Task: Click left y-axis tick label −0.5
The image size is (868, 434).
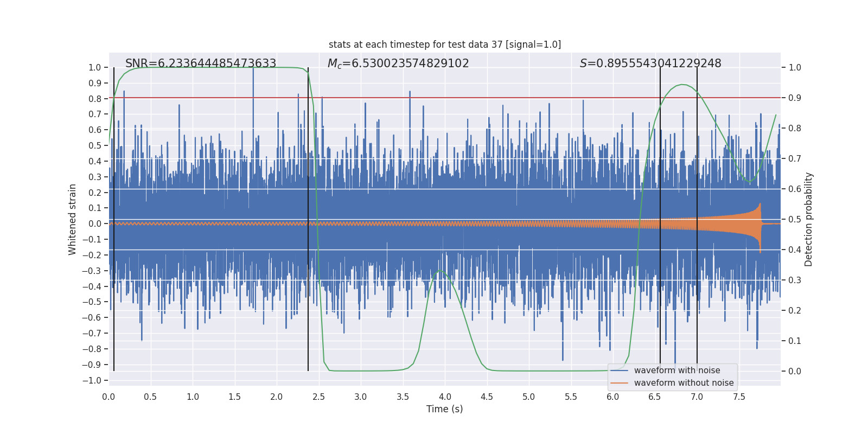Action: (x=92, y=302)
